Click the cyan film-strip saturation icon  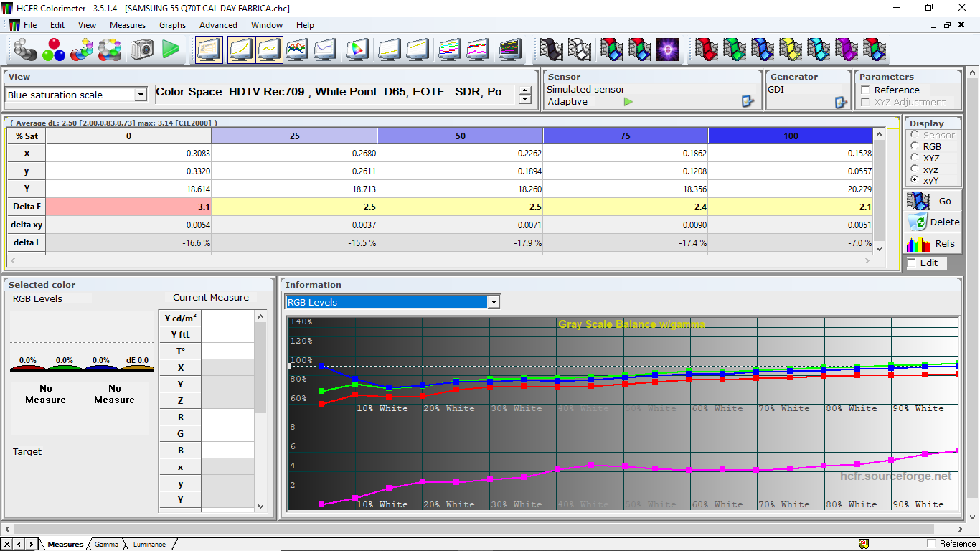(819, 50)
